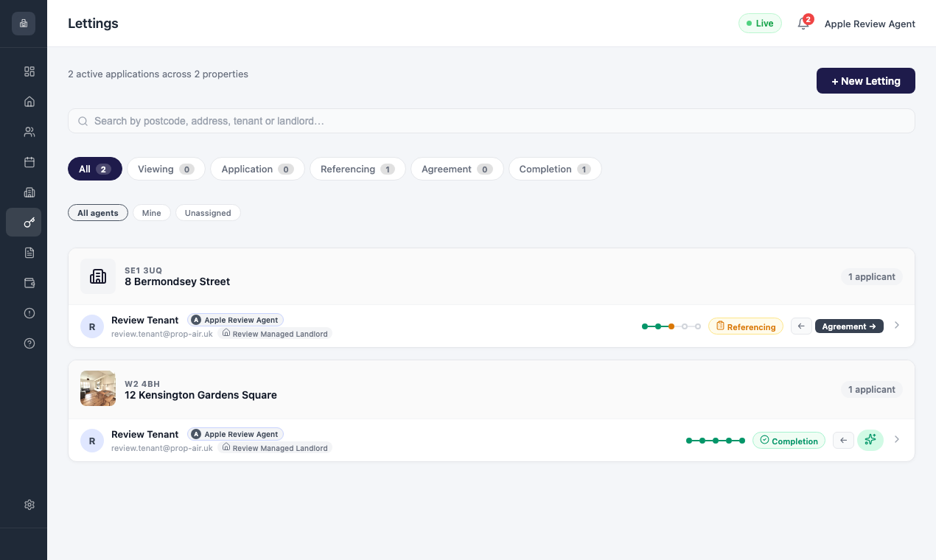
Task: Open the chevron on Bermondsey Street applicant row
Action: coord(896,325)
